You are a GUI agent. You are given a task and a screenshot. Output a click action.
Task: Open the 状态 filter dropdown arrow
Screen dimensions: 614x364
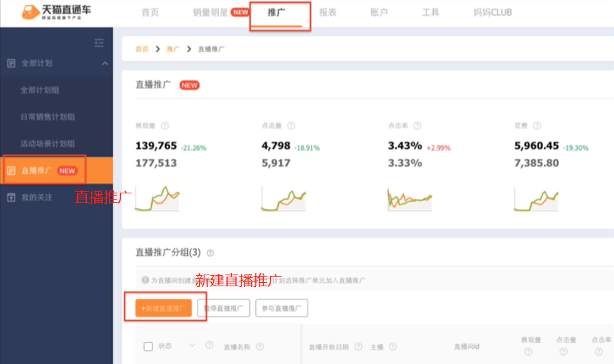point(192,345)
